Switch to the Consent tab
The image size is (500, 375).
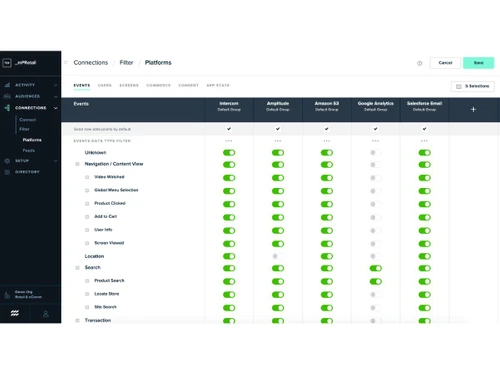tap(188, 85)
